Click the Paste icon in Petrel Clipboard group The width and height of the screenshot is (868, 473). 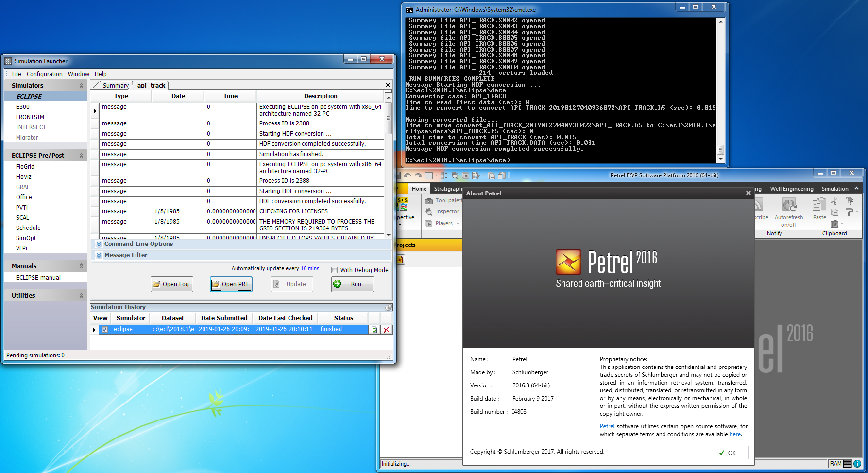point(819,205)
